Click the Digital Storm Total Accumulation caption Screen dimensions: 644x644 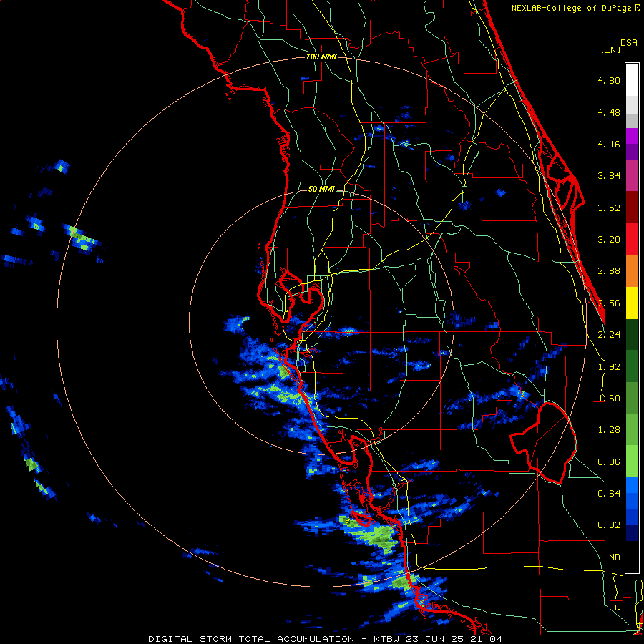[326, 639]
